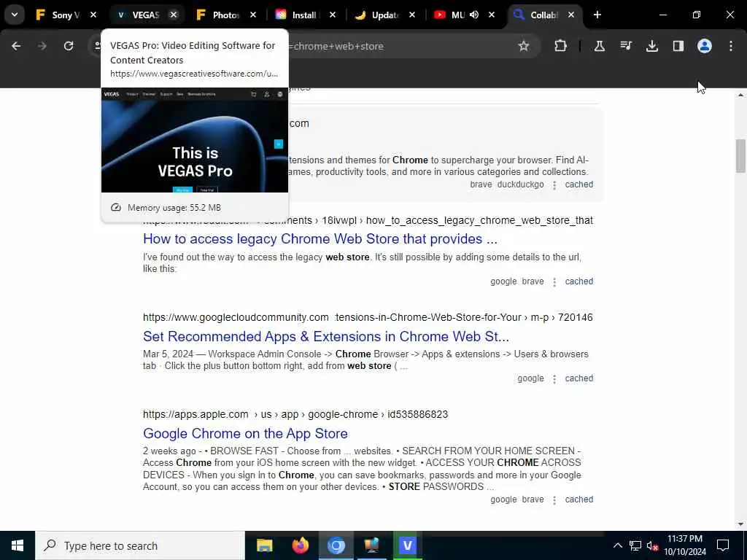The image size is (747, 560).
Task: Click the page vertical scrollbar thumb
Action: tap(740, 156)
